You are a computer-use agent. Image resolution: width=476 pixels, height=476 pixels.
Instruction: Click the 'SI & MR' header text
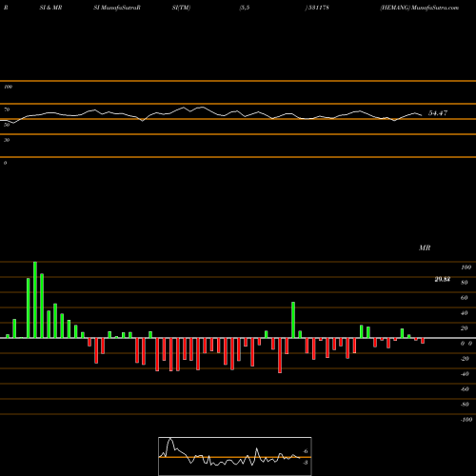coord(50,8)
